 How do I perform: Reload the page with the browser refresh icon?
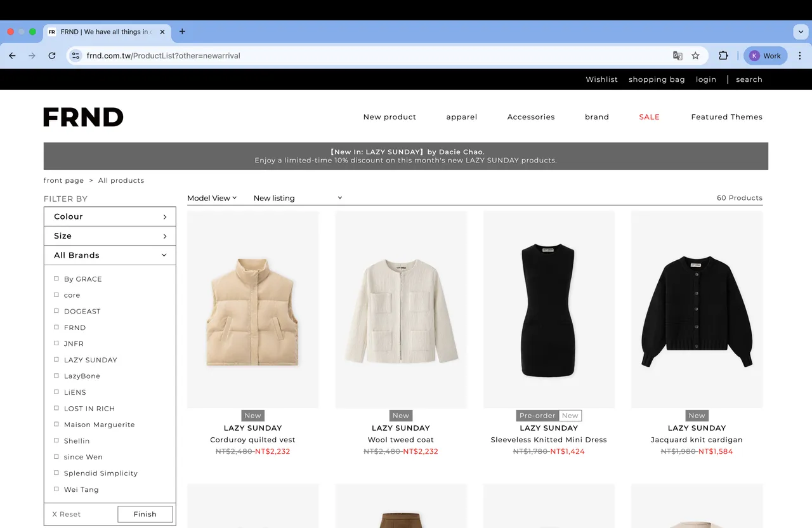(x=52, y=56)
